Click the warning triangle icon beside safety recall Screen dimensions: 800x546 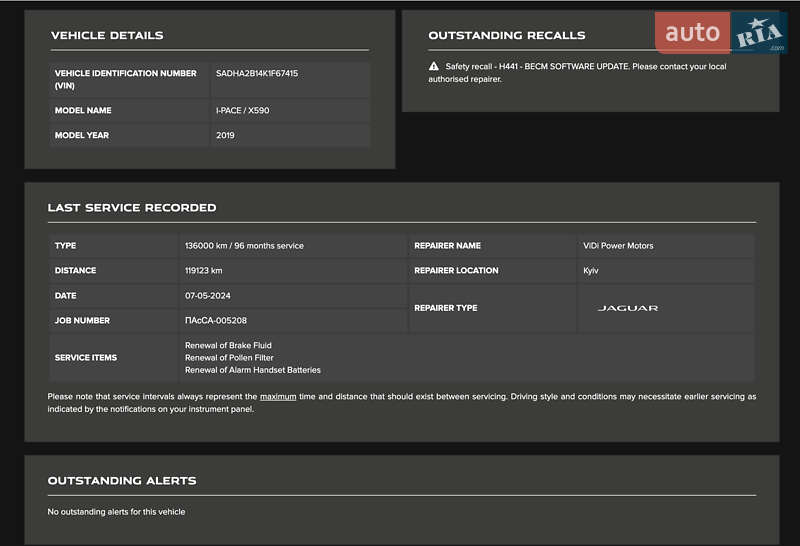tap(434, 67)
